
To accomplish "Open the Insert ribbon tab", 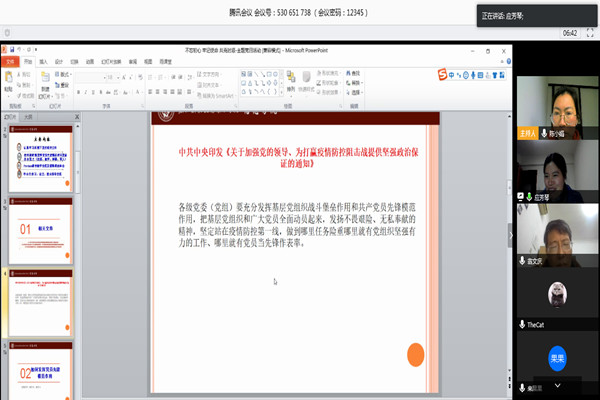I will 45,61.
